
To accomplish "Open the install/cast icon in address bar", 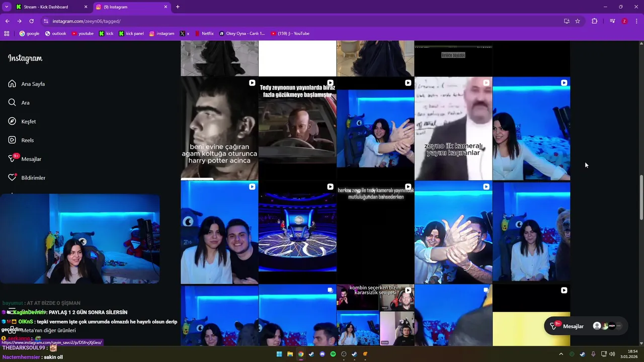I will click(567, 21).
